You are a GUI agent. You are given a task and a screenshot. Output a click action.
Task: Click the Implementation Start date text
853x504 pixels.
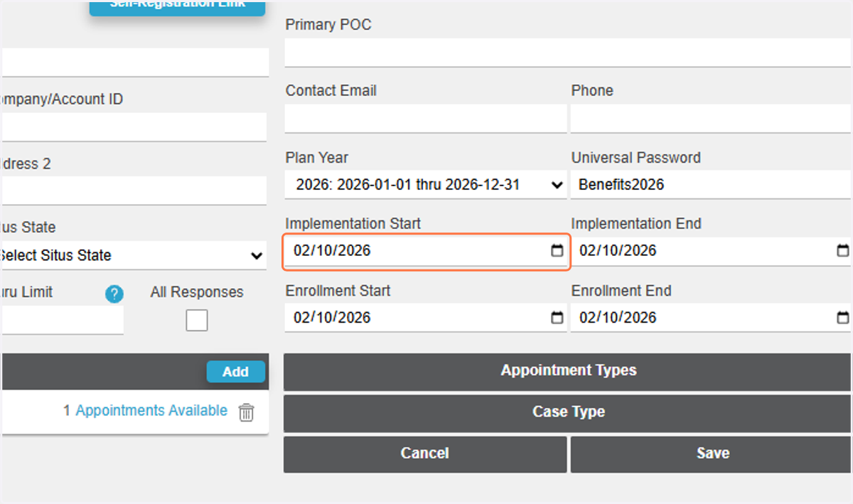332,251
